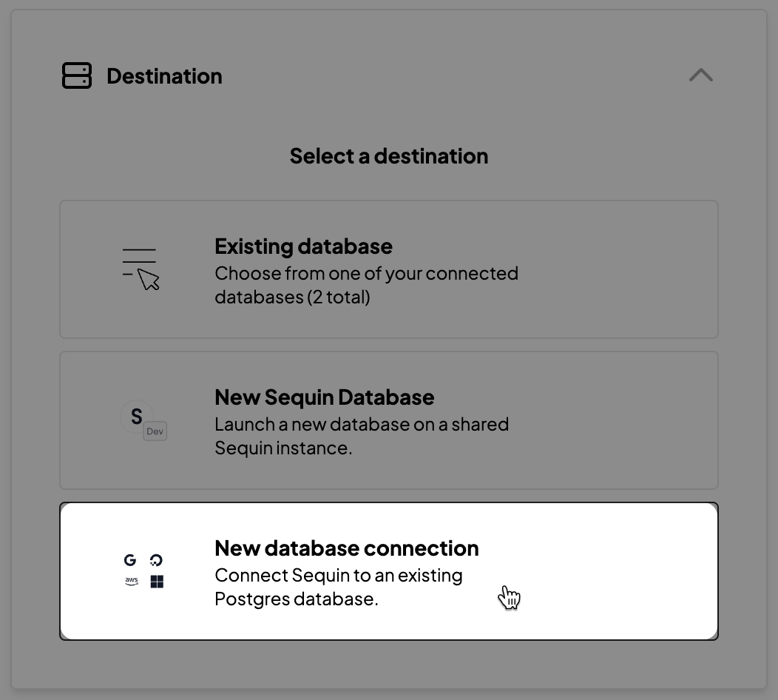Click the cursor icon on Existing database card
Viewport: 778px width, 700px height.
coord(141,265)
